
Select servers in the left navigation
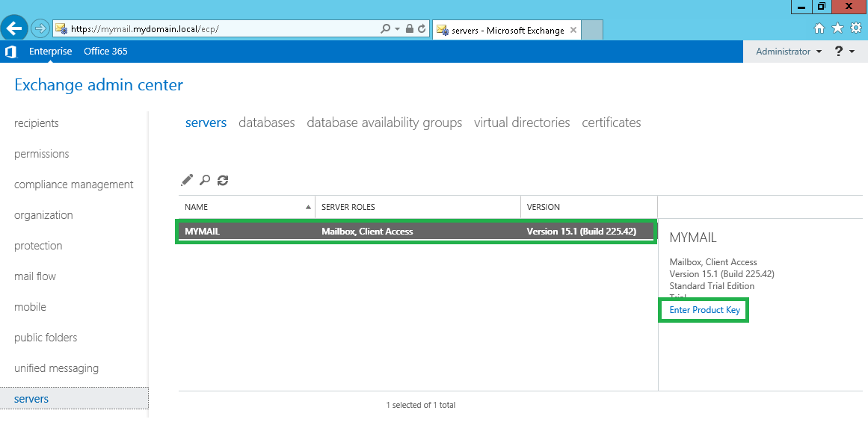pos(74,399)
